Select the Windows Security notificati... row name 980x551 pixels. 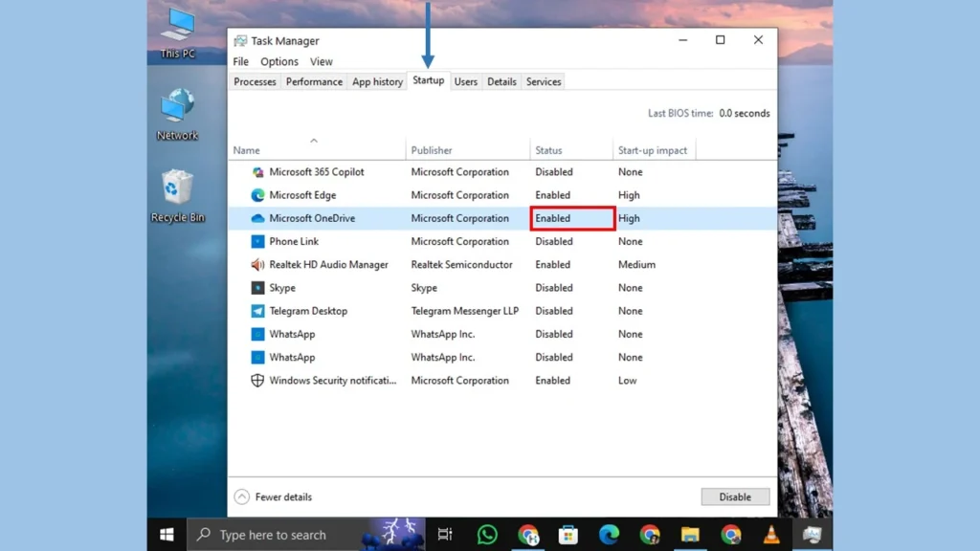332,381
